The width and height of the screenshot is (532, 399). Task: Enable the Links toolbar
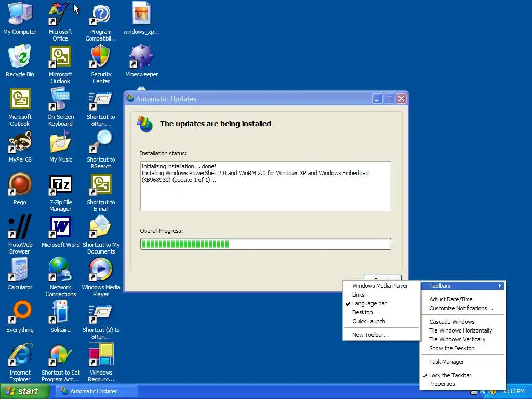coord(381,295)
